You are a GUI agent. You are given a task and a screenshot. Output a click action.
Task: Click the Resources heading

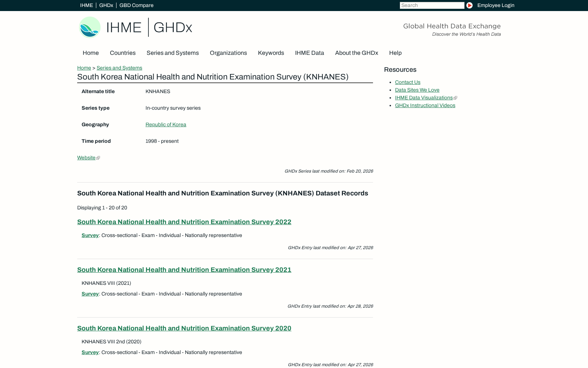(400, 70)
